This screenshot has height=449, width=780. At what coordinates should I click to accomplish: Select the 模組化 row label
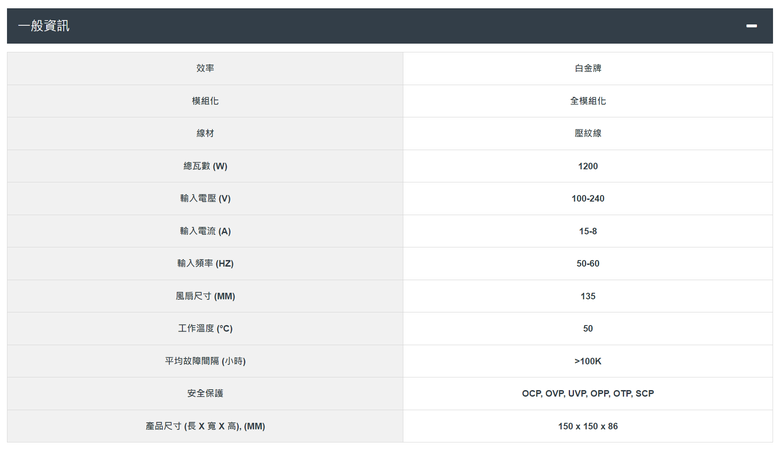[x=205, y=101]
